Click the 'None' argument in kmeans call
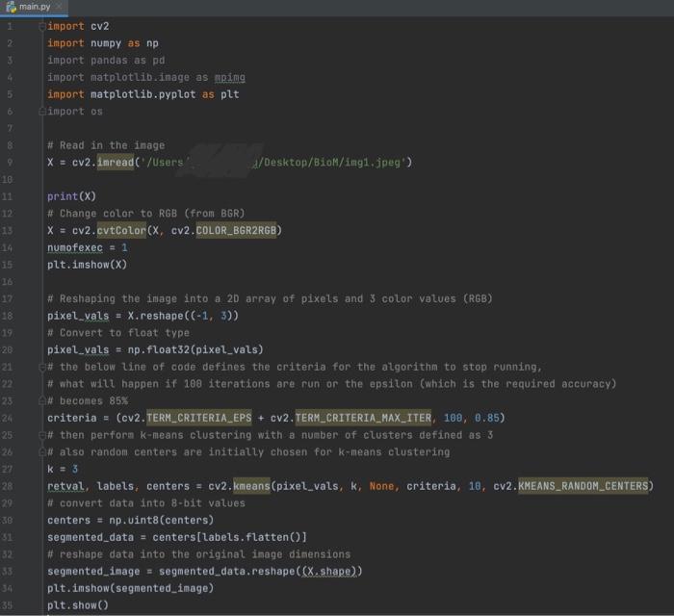The height and width of the screenshot is (616, 674). (381, 486)
